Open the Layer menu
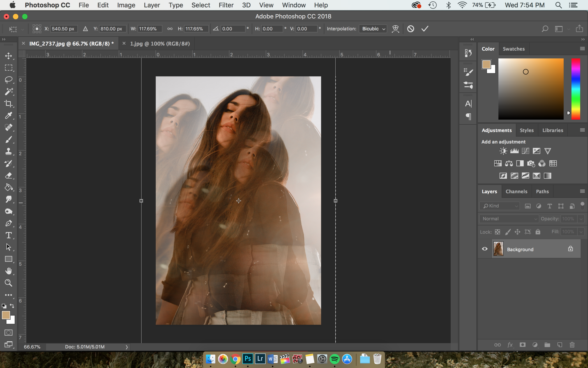The height and width of the screenshot is (368, 588). click(152, 5)
